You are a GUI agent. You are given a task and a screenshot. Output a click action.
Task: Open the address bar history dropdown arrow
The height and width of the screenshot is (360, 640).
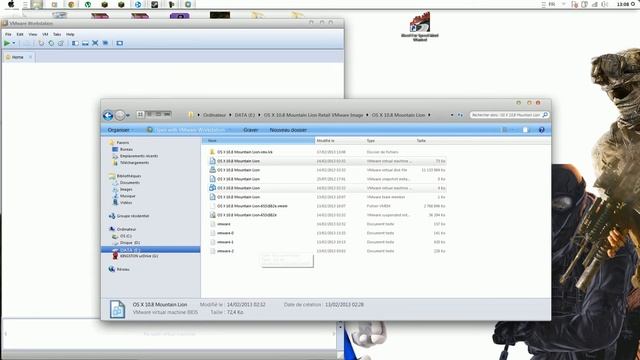pyautogui.click(x=451, y=115)
